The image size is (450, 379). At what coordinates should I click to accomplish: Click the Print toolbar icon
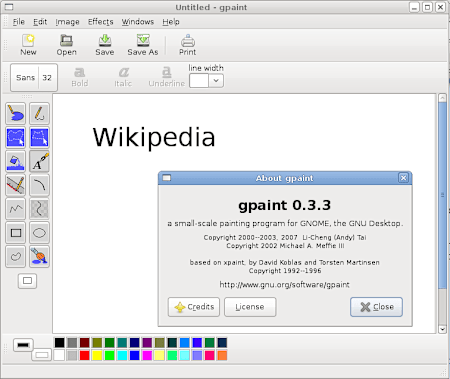(188, 45)
